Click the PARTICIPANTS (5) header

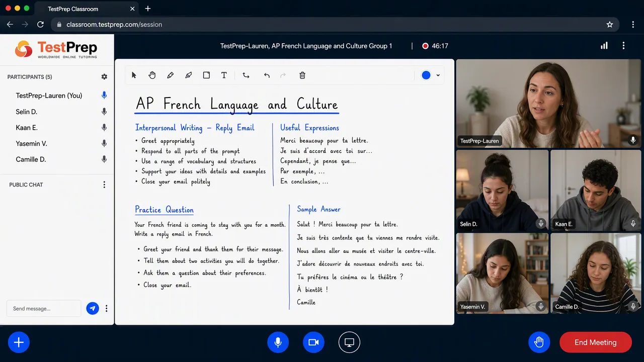point(30,77)
